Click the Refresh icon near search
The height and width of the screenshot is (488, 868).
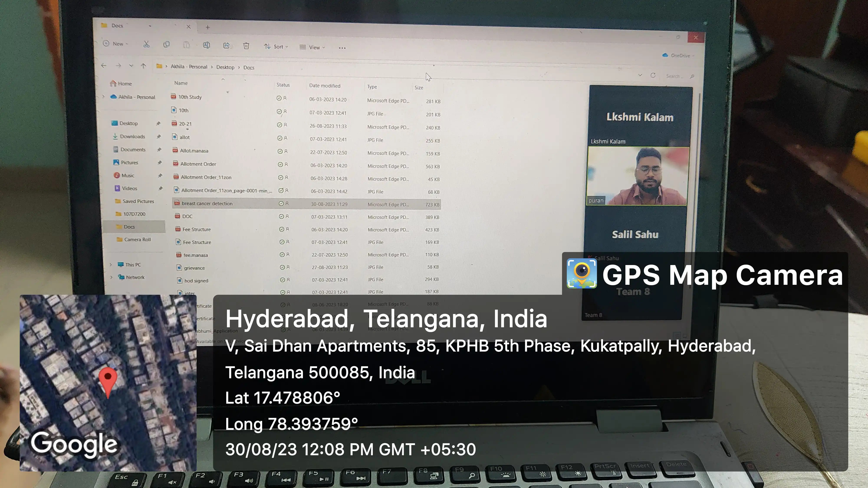pos(653,75)
